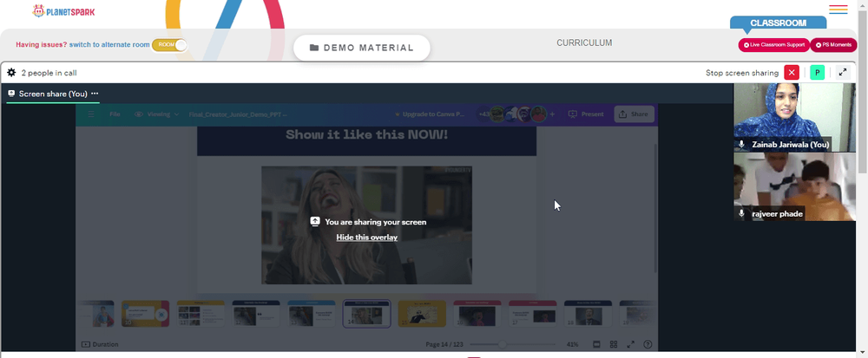Click the PS Moments button

click(833, 45)
